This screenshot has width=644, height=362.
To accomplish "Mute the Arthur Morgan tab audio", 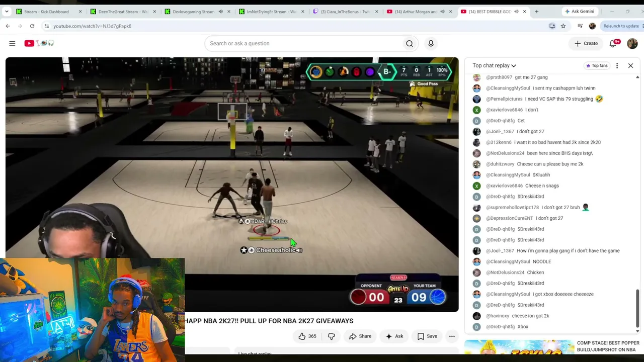I will click(x=442, y=12).
